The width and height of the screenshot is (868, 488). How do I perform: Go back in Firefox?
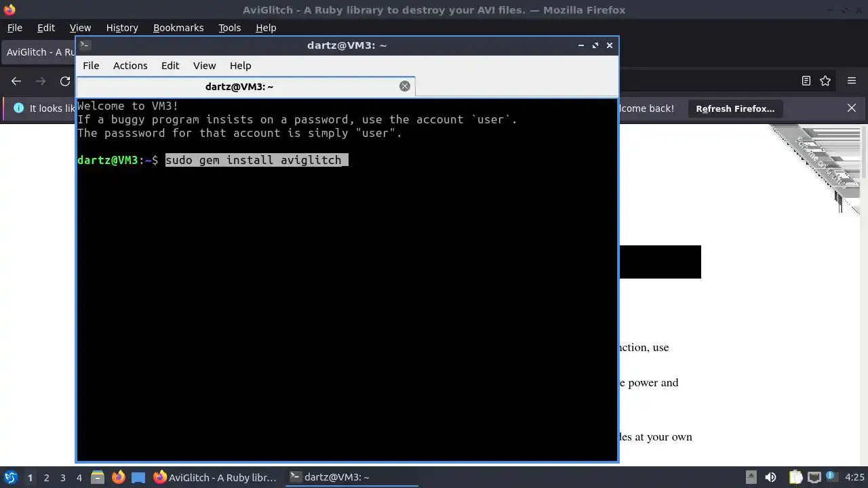16,81
